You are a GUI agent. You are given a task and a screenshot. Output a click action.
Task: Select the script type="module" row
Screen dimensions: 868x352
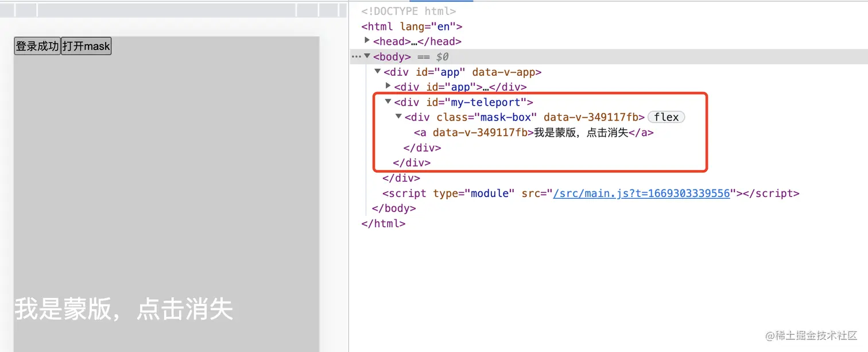tap(591, 194)
